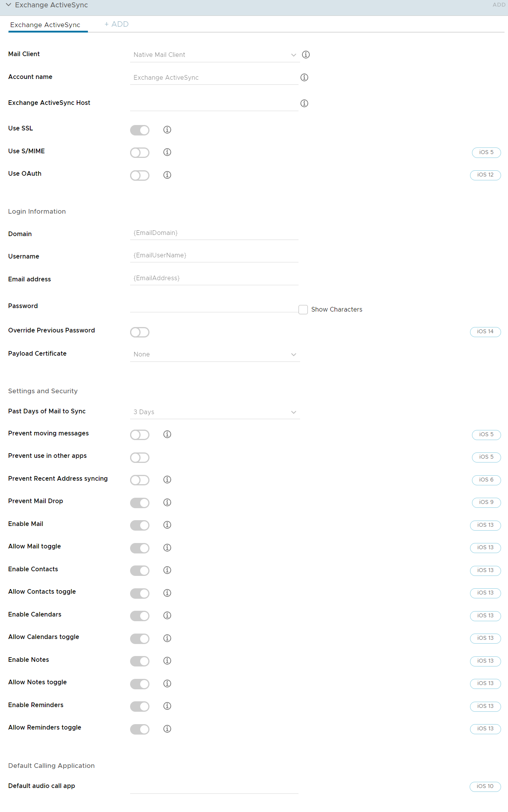
Task: Toggle Prevent Recent Address syncing switch
Action: pyautogui.click(x=140, y=480)
